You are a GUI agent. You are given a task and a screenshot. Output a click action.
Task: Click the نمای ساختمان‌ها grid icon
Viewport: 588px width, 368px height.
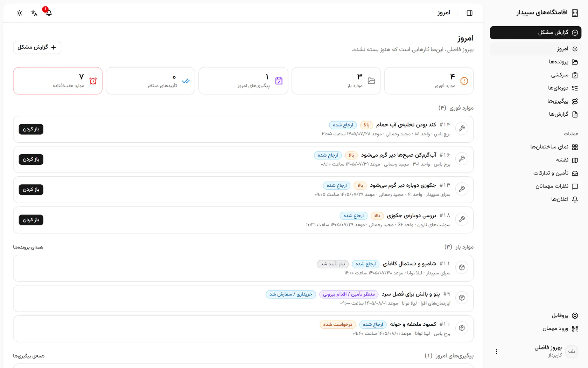click(575, 147)
